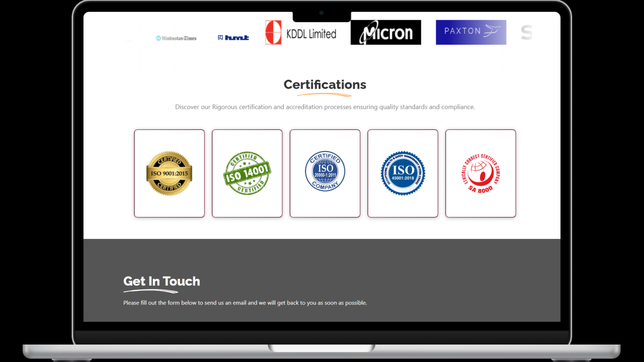Click the laptop webcam in the notch
This screenshot has height=362, width=644.
(322, 13)
